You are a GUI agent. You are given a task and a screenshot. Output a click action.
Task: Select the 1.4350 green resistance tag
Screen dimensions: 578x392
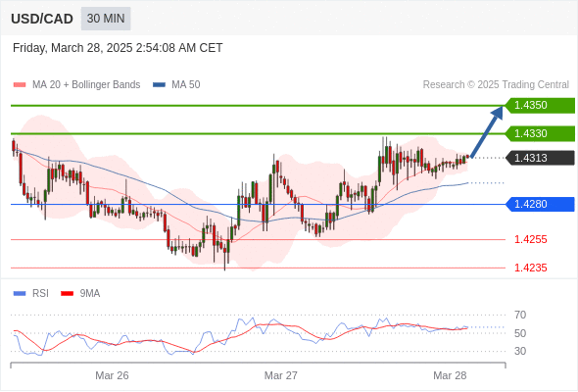540,106
